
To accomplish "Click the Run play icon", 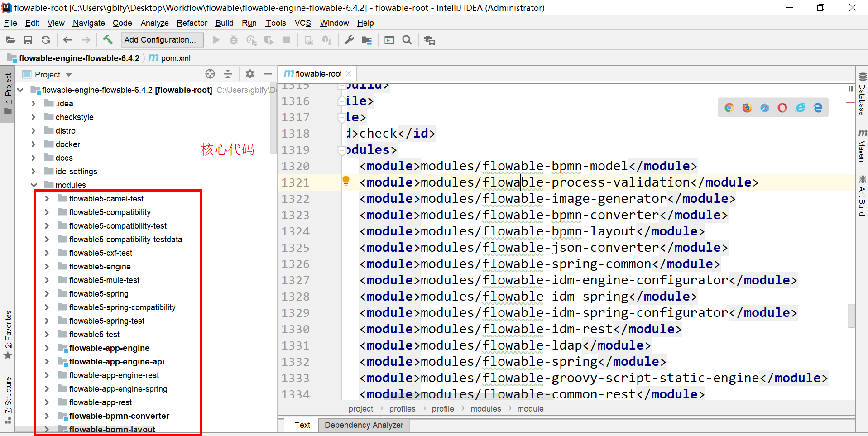I will pyautogui.click(x=216, y=40).
